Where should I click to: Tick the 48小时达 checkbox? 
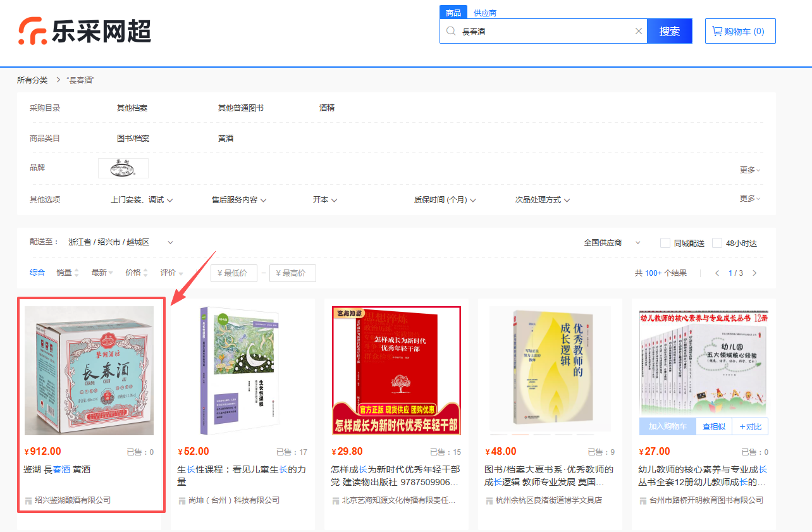717,243
